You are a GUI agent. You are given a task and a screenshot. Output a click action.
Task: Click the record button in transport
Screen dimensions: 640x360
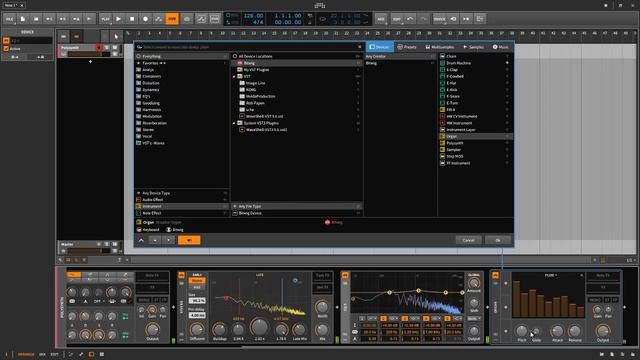pyautogui.click(x=145, y=19)
